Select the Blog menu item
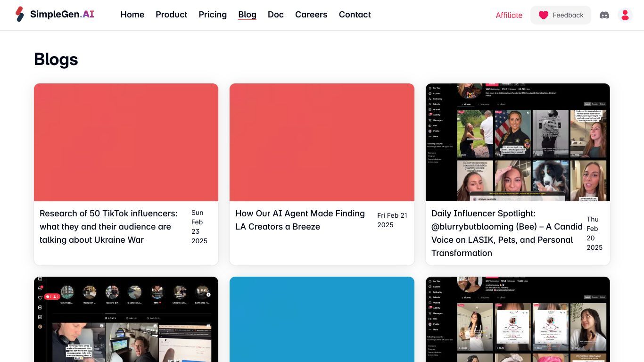This screenshot has height=362, width=644. tap(247, 15)
